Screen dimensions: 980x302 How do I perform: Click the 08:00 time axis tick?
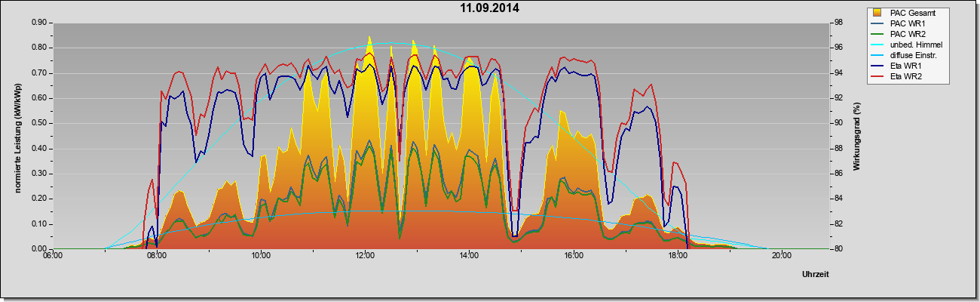[157, 255]
